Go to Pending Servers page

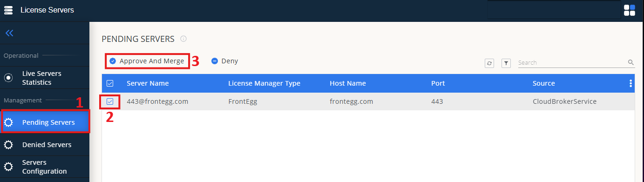point(45,122)
